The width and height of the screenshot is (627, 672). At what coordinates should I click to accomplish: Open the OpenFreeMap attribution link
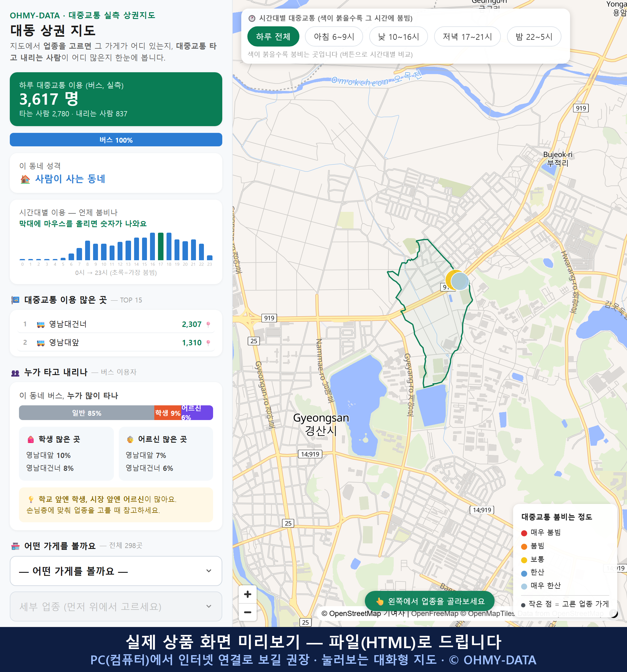pyautogui.click(x=435, y=614)
